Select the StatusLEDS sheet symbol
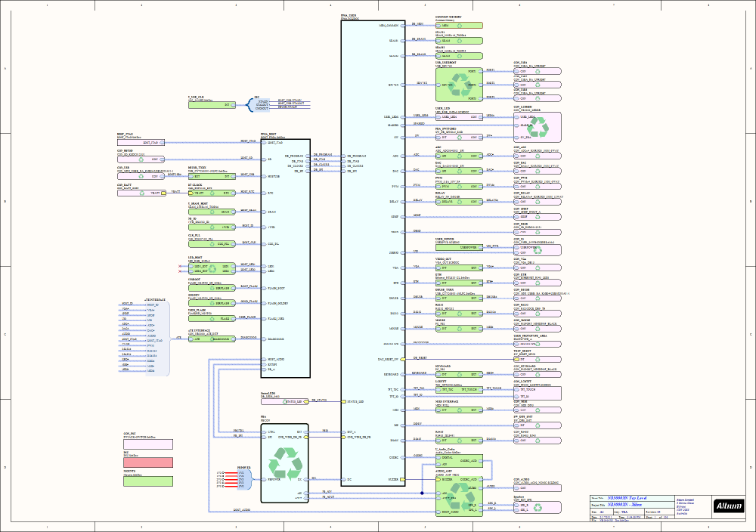The width and height of the screenshot is (756, 532). point(284,401)
